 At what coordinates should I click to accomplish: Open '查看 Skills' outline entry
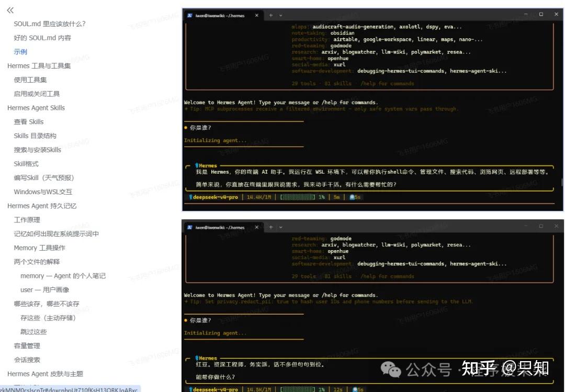point(28,122)
